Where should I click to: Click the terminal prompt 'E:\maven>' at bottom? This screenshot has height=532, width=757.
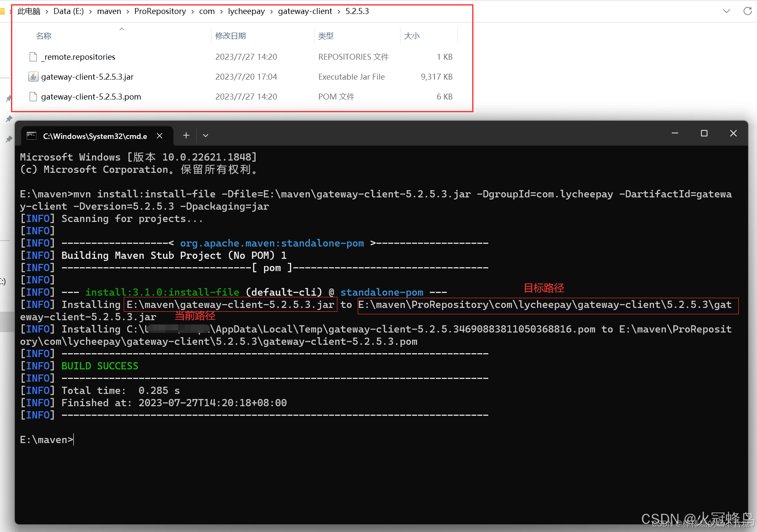47,440
